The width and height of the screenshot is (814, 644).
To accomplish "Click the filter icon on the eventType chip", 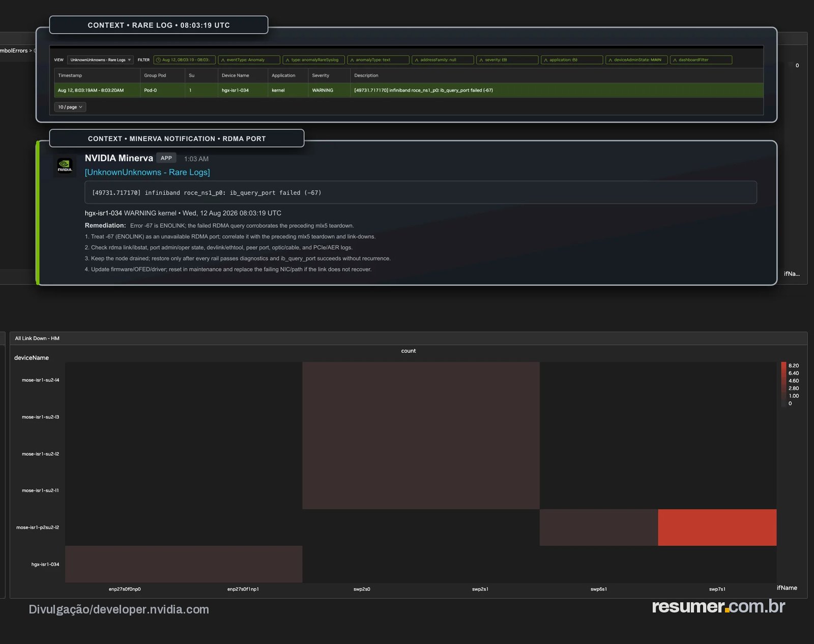I will click(x=223, y=60).
